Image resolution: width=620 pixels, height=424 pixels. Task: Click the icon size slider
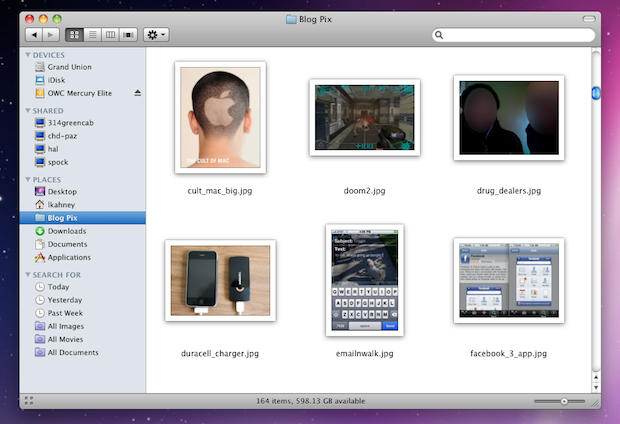[x=564, y=401]
